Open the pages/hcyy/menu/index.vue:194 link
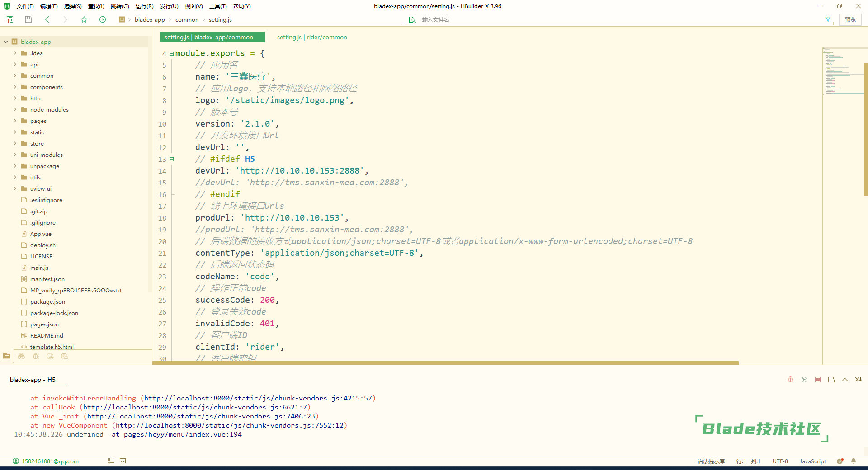Screen dimensions: 868x470 click(177, 434)
